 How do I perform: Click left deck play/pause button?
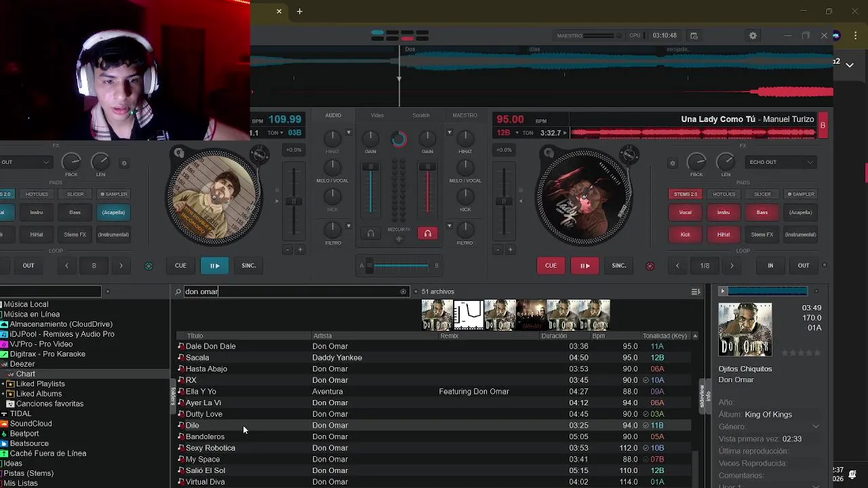click(x=214, y=266)
